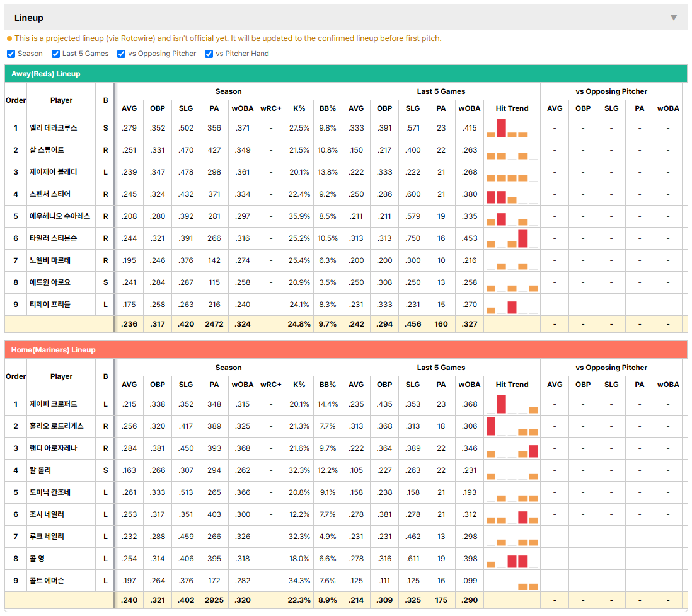Image resolution: width=692 pixels, height=616 pixels.
Task: Click 콜 영 hit trend chart
Action: (512, 559)
